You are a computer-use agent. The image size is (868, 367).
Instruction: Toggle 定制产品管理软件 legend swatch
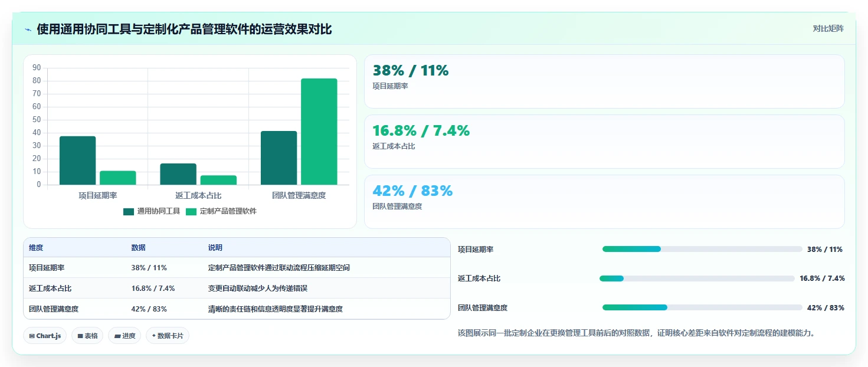pyautogui.click(x=191, y=211)
